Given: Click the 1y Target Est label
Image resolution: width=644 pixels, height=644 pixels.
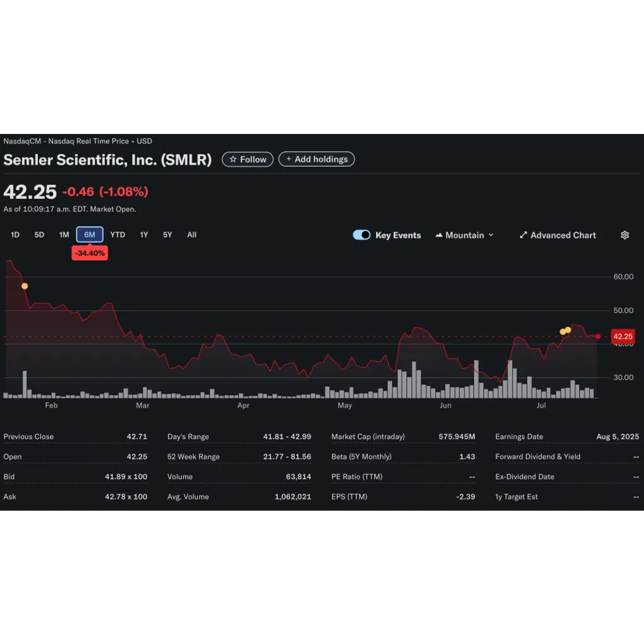Looking at the screenshot, I should pyautogui.click(x=516, y=497).
